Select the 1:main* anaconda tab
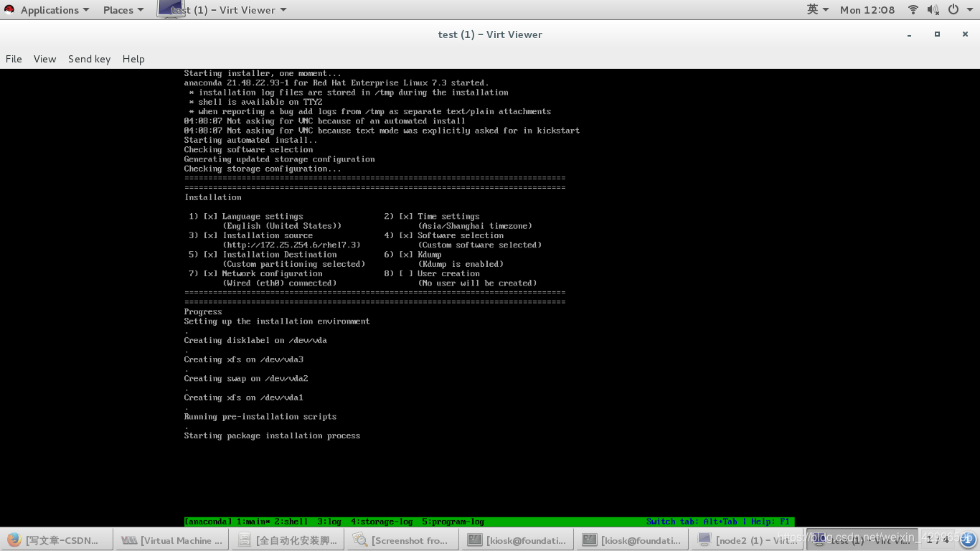Image resolution: width=980 pixels, height=551 pixels. click(x=253, y=522)
